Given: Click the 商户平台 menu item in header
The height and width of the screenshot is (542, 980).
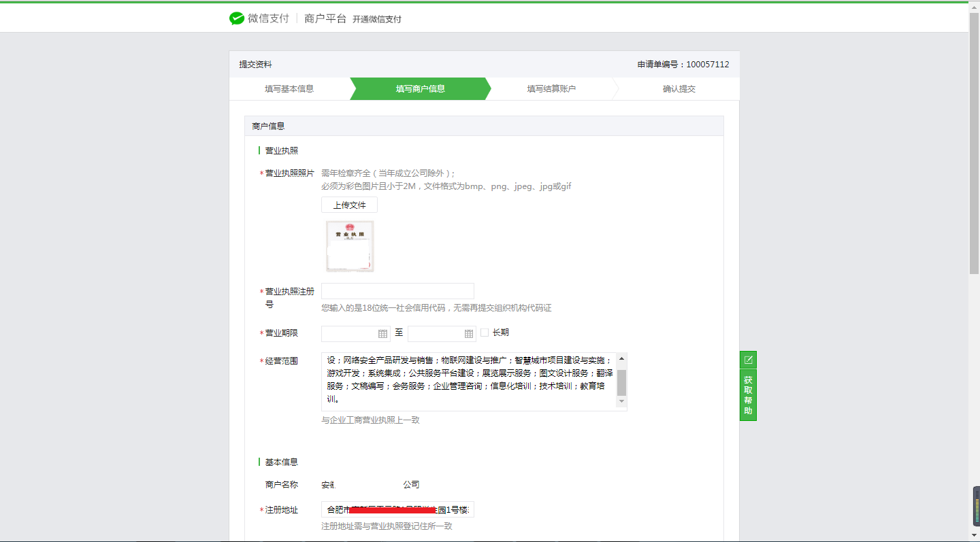Looking at the screenshot, I should [x=325, y=19].
